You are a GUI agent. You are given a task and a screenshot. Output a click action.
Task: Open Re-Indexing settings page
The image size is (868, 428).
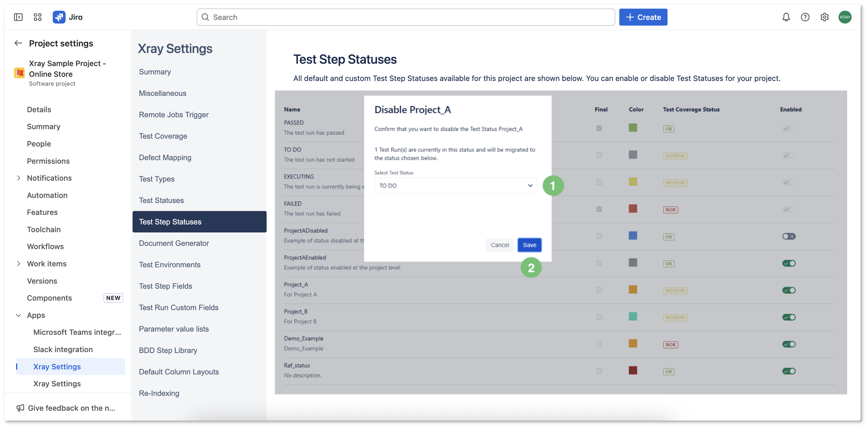click(159, 393)
